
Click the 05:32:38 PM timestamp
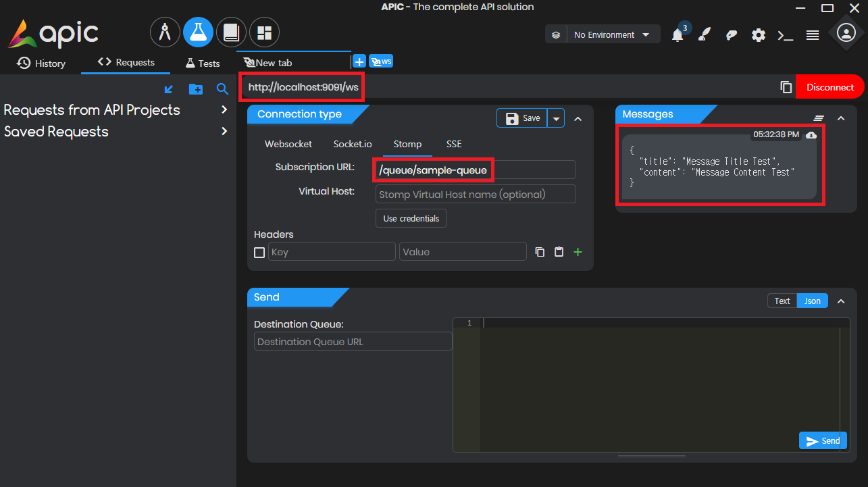tap(776, 134)
